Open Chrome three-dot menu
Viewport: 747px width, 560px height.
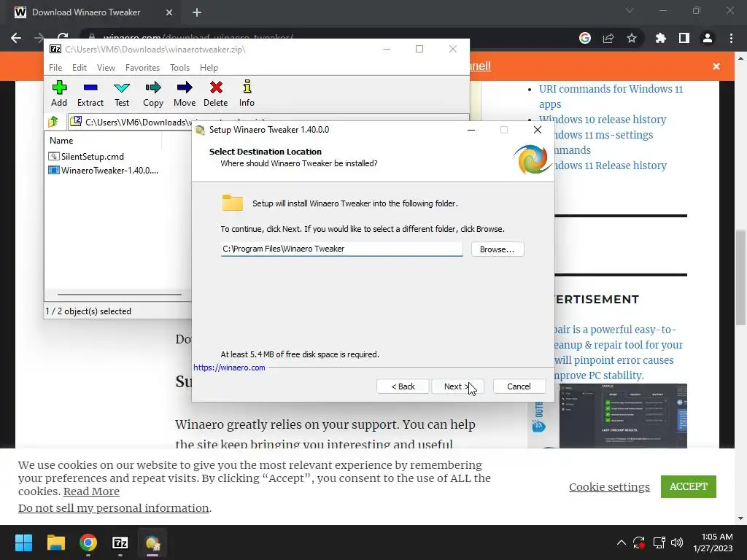(731, 38)
